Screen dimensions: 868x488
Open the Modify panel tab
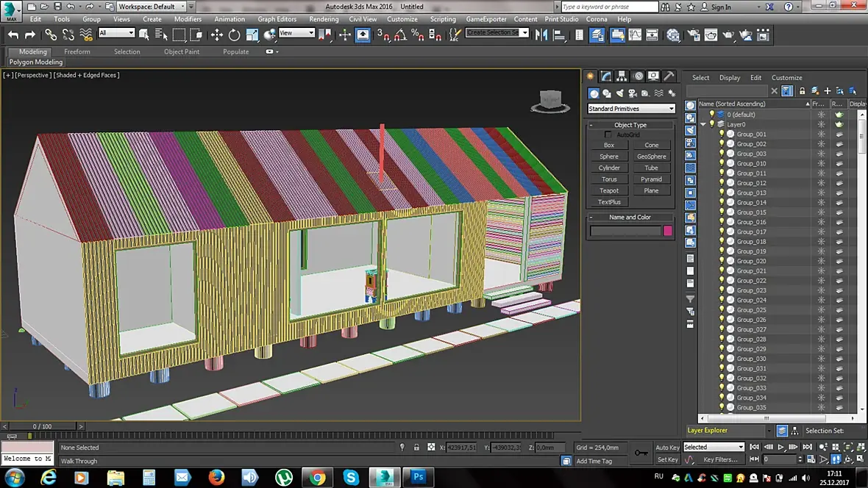pos(606,76)
